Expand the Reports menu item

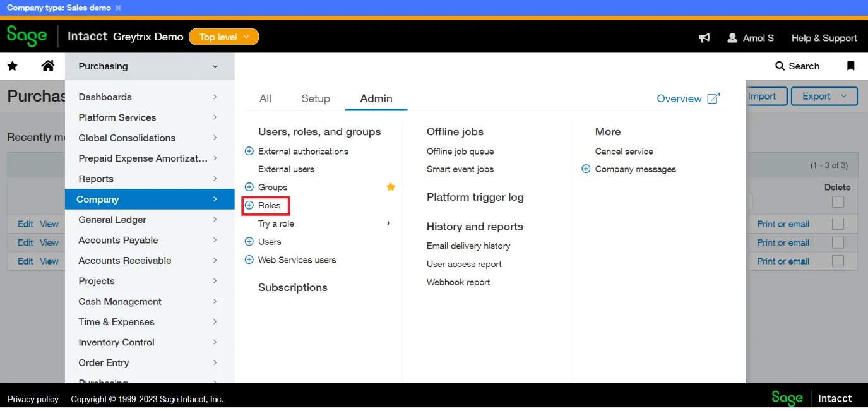click(x=150, y=179)
